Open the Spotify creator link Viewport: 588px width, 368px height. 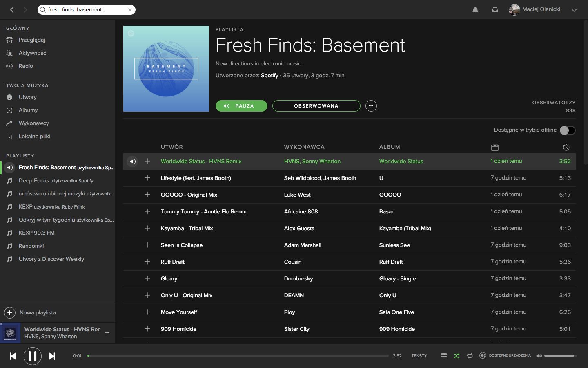tap(269, 75)
